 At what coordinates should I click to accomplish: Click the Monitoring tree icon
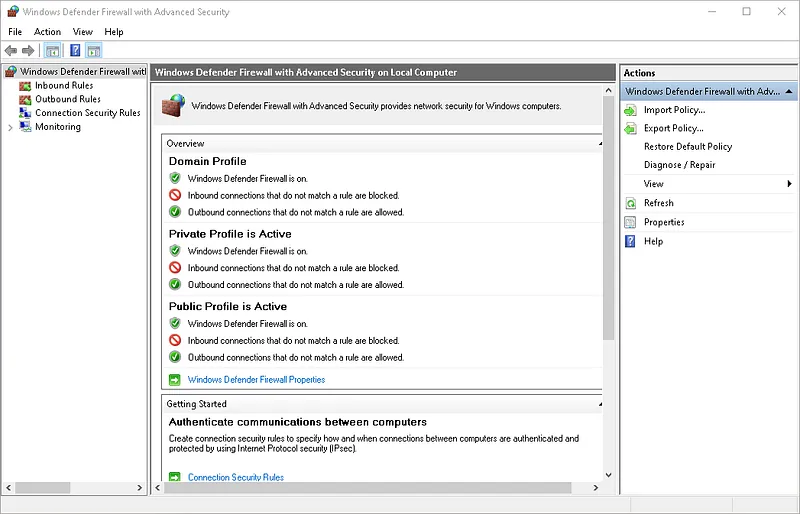point(25,127)
